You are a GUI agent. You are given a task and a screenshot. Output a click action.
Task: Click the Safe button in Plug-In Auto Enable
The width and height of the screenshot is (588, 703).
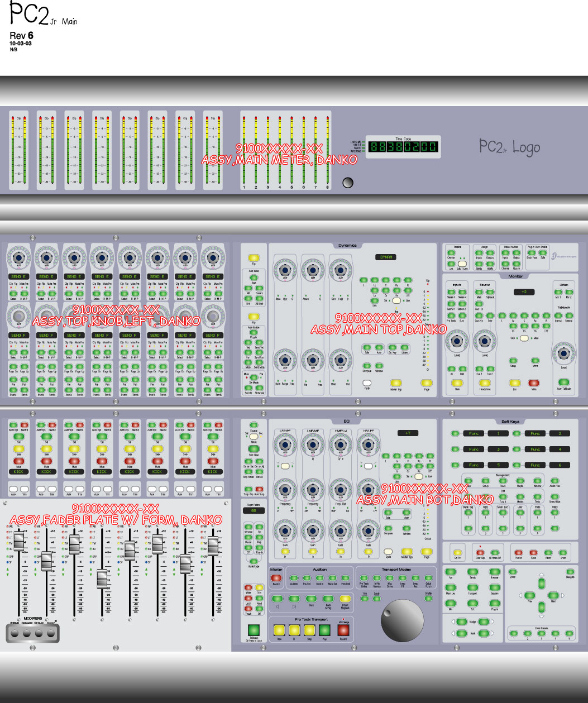click(543, 252)
